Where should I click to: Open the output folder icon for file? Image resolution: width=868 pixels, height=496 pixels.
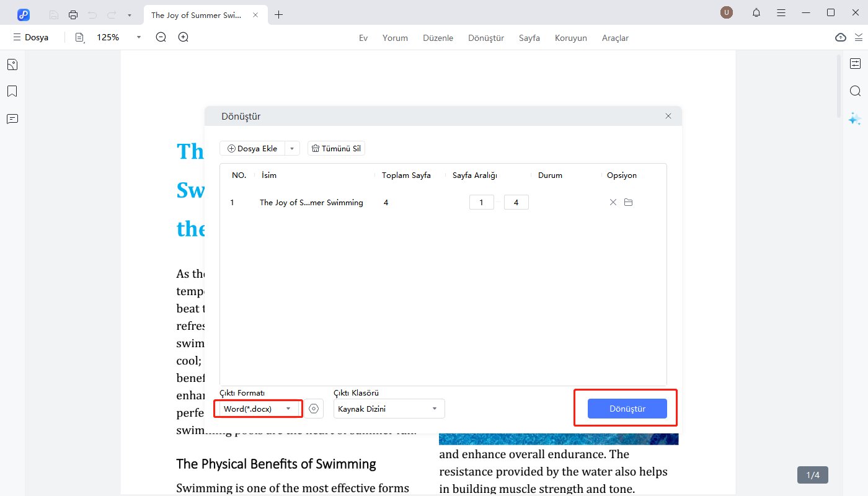click(628, 202)
